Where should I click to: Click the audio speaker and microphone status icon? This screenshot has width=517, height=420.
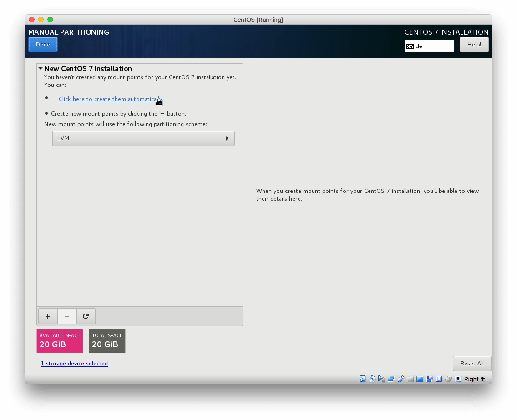tap(382, 379)
